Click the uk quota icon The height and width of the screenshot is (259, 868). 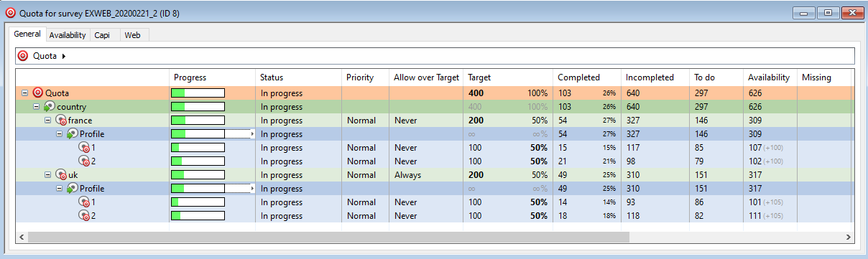(61, 175)
